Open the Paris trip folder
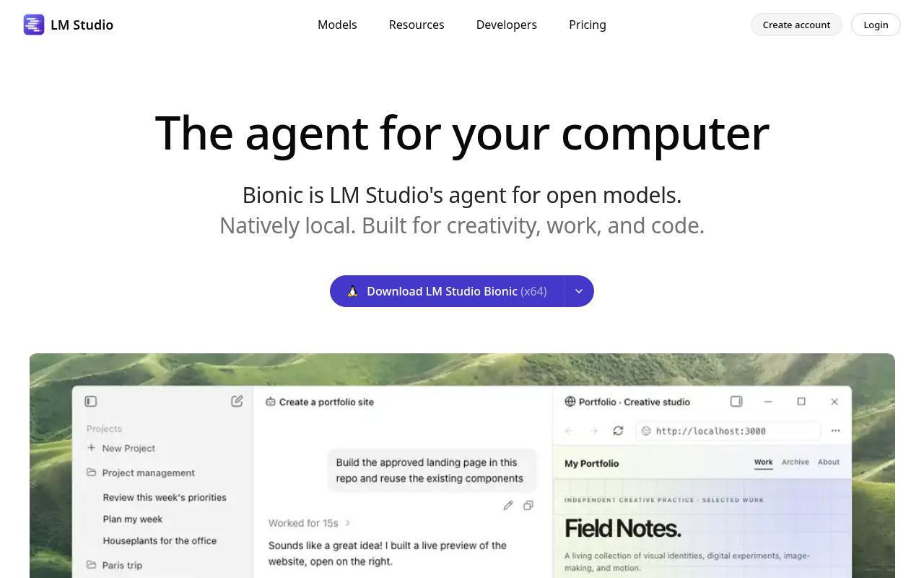 tap(114, 565)
